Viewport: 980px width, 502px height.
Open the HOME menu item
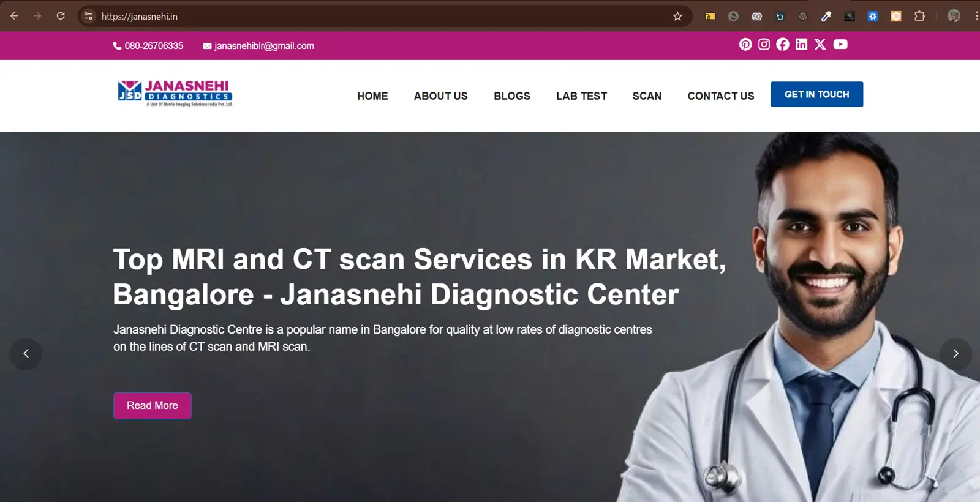point(372,96)
